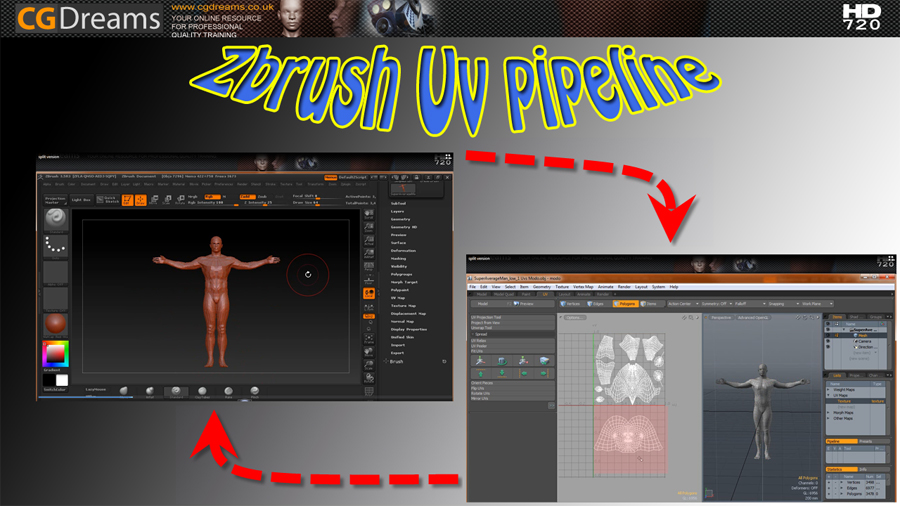
Task: Click the align UVs up arrow icon in Modo
Action: click(x=481, y=373)
